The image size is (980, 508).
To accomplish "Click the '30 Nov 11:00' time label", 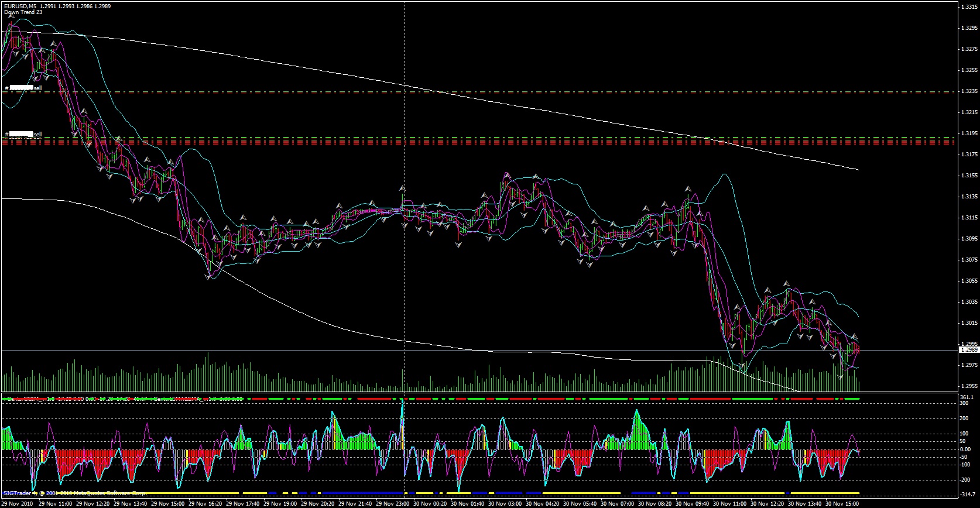I will coord(730,503).
